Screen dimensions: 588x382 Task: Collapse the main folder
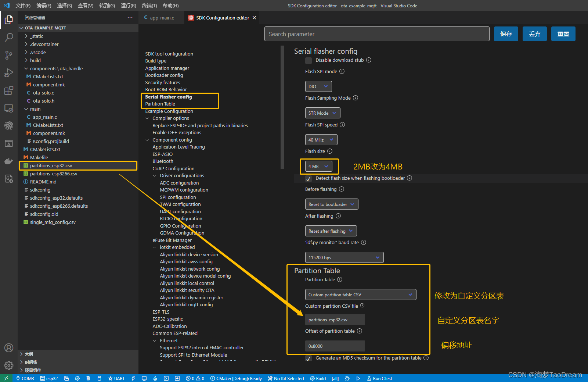[x=35, y=109]
